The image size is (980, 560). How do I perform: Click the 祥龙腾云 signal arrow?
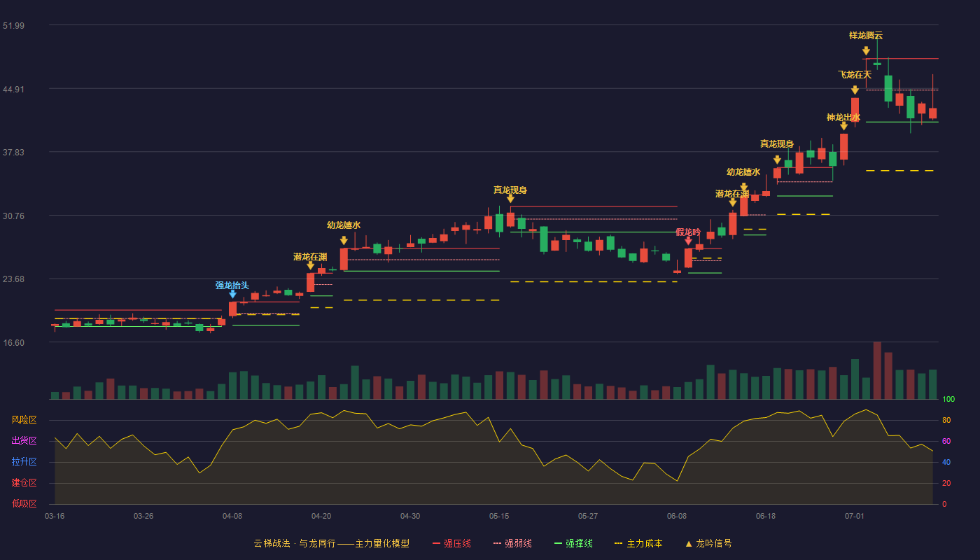pyautogui.click(x=866, y=50)
